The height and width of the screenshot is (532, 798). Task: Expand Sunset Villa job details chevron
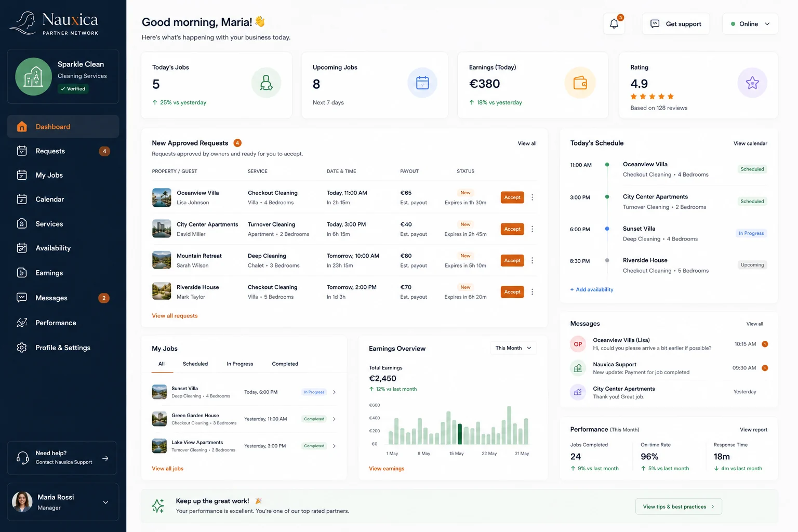tap(334, 392)
